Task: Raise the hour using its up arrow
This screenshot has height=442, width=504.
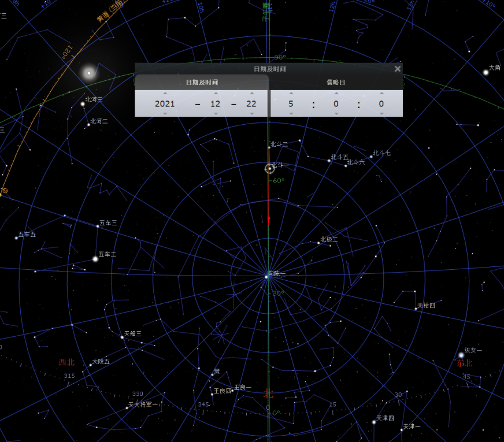Action: click(291, 93)
